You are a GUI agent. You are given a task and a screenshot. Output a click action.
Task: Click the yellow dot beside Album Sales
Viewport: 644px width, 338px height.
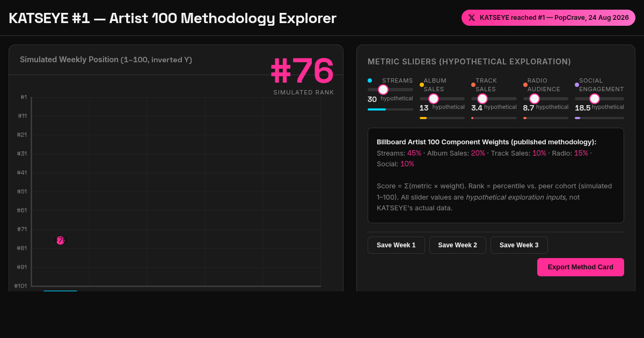[422, 85]
